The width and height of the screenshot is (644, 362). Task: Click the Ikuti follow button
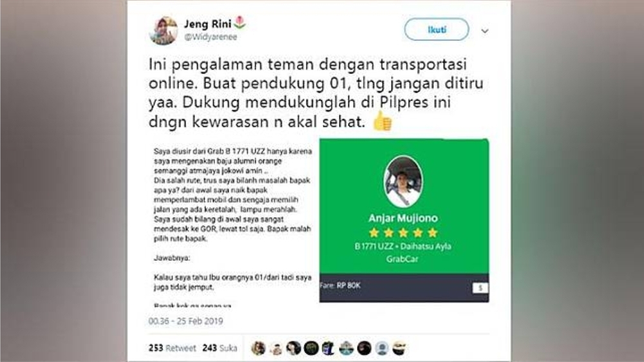click(437, 30)
